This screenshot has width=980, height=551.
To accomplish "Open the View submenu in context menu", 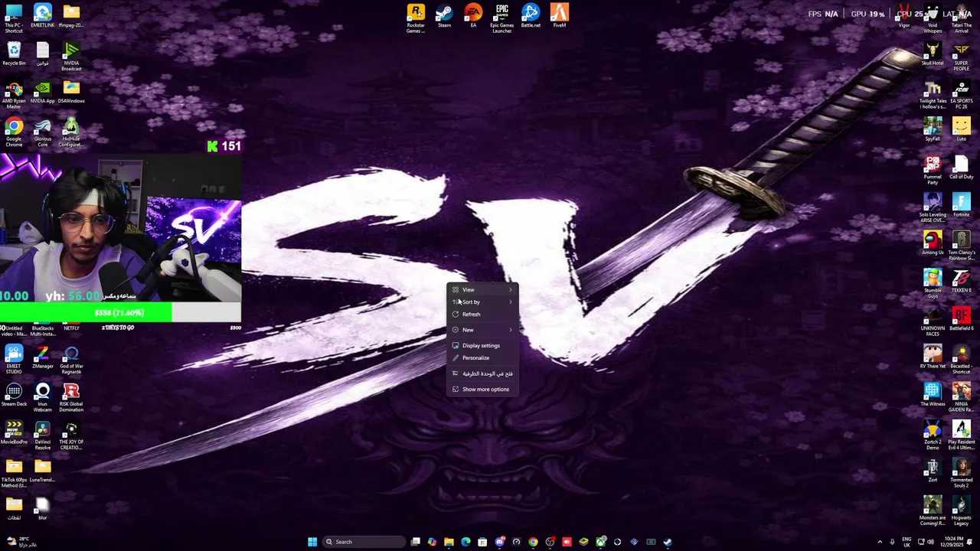I will [482, 289].
